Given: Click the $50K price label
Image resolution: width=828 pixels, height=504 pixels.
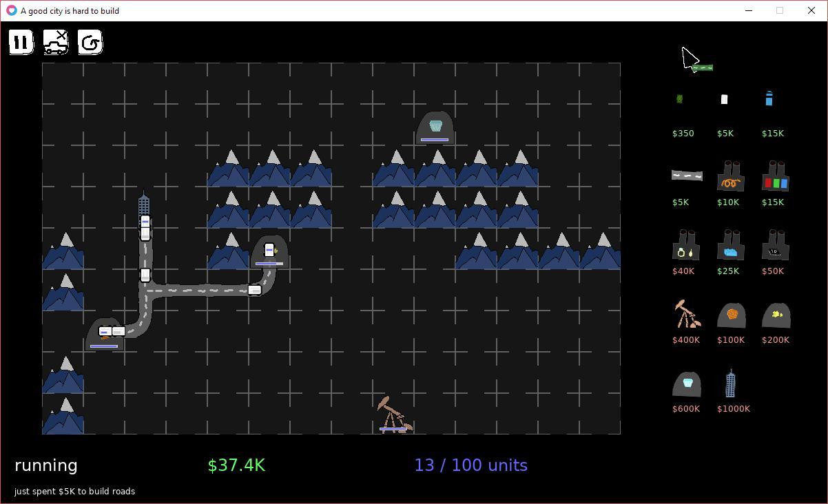Looking at the screenshot, I should [773, 271].
